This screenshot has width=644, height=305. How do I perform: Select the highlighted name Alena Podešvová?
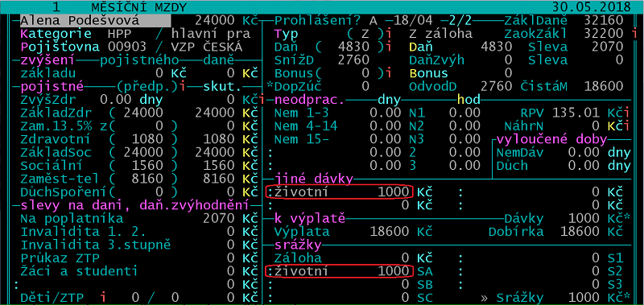[95, 21]
